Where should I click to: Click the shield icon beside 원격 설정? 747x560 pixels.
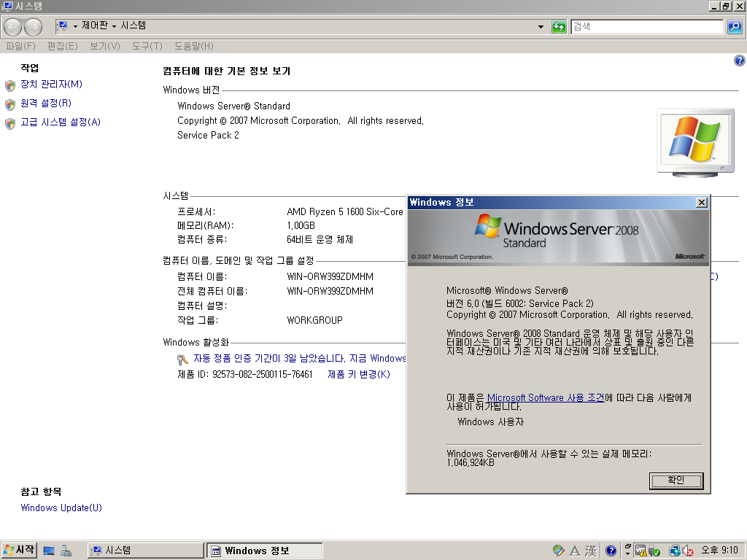10,104
